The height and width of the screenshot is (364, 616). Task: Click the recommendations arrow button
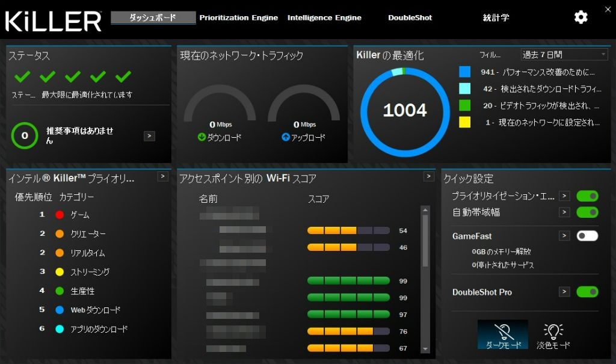click(x=149, y=136)
